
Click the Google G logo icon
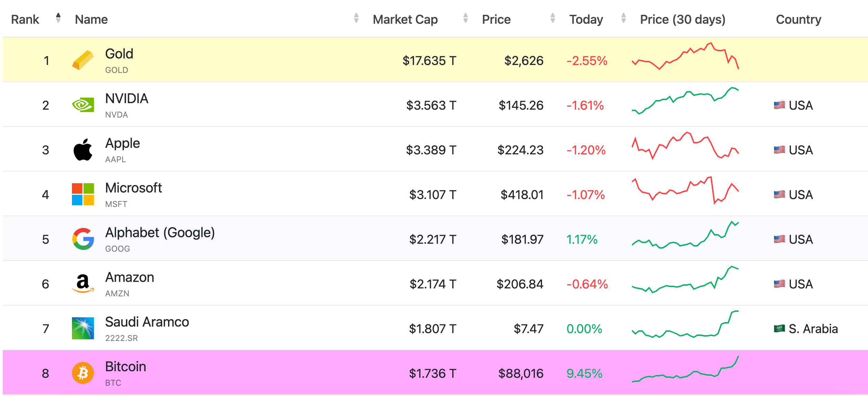(83, 239)
